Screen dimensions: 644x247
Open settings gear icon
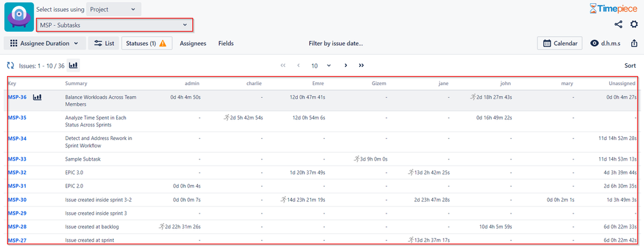pos(634,25)
